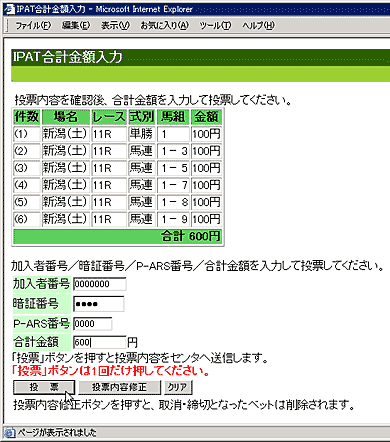Click the (3) row number cell
The width and height of the screenshot is (390, 442).
tap(27, 168)
